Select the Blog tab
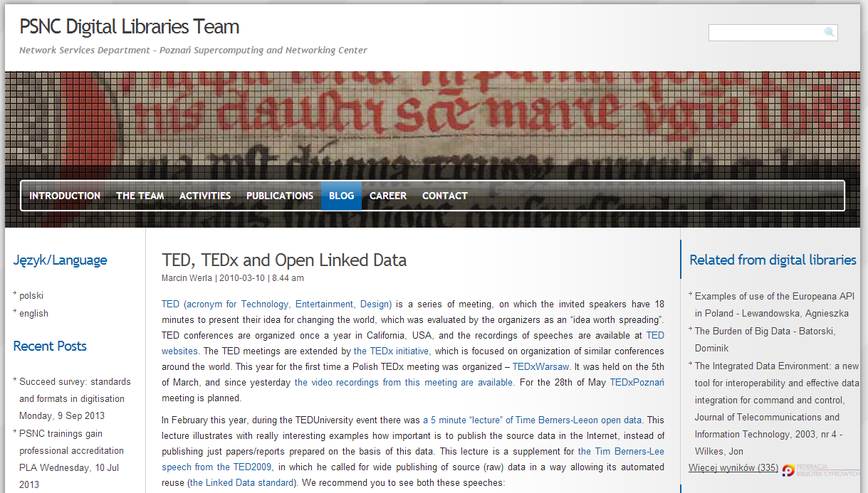Viewport: 868px width, 493px height. click(x=341, y=196)
